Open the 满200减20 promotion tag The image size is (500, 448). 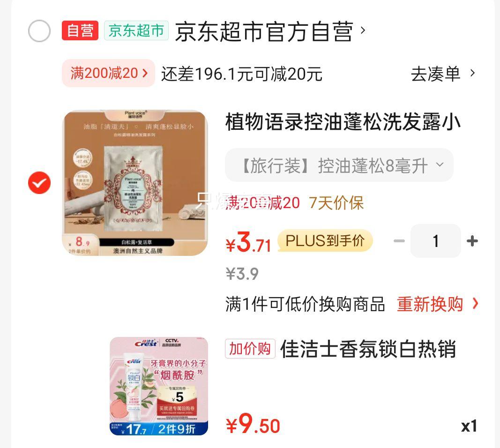(x=108, y=73)
